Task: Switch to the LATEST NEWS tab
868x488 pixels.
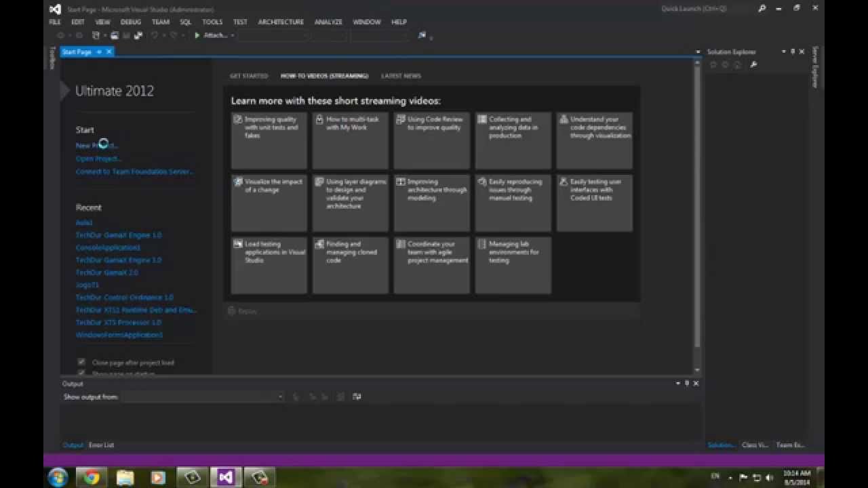Action: [401, 76]
